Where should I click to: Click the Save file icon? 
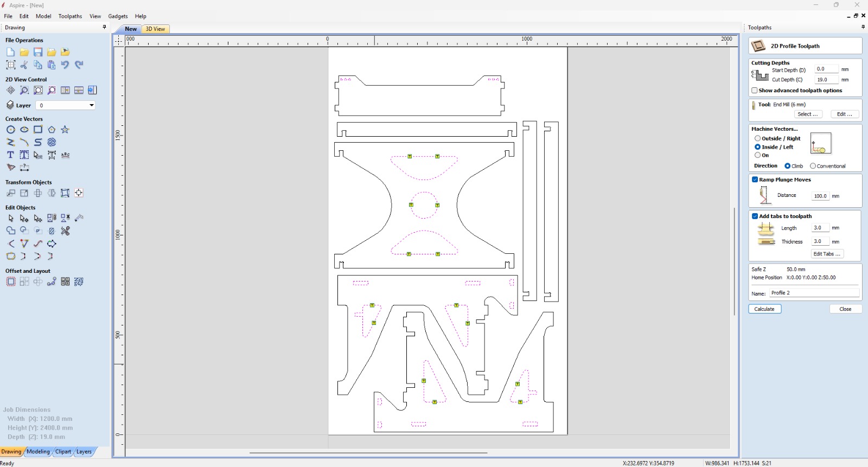(38, 52)
